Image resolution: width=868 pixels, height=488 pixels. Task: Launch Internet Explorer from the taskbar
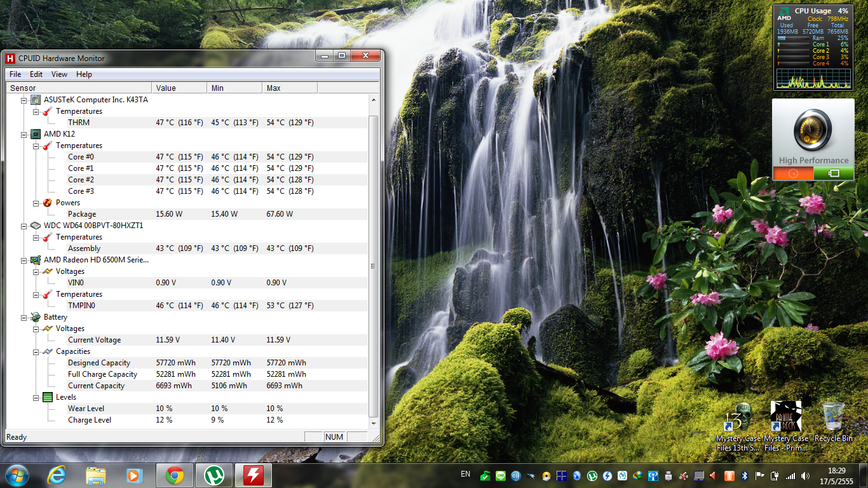click(57, 475)
